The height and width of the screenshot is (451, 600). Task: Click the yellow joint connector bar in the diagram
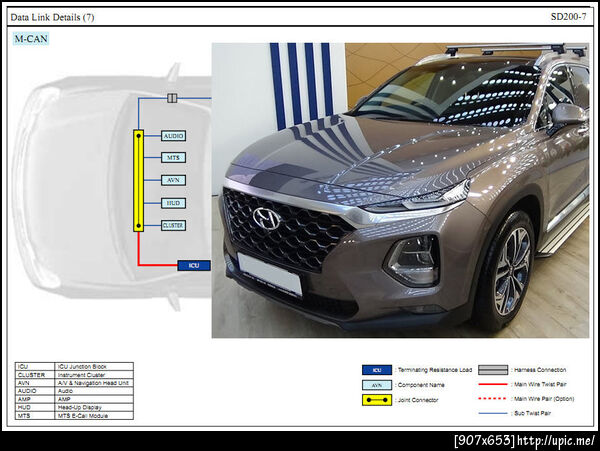(139, 181)
